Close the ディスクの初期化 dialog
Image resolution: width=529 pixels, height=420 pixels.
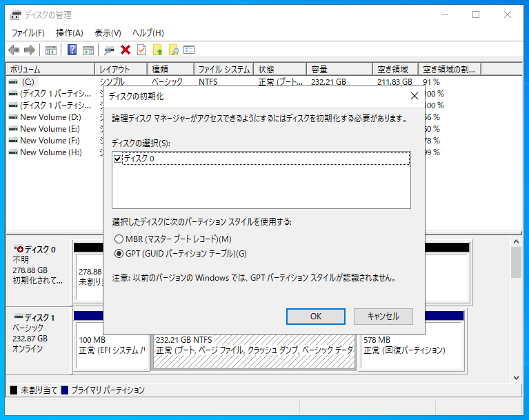[x=414, y=96]
